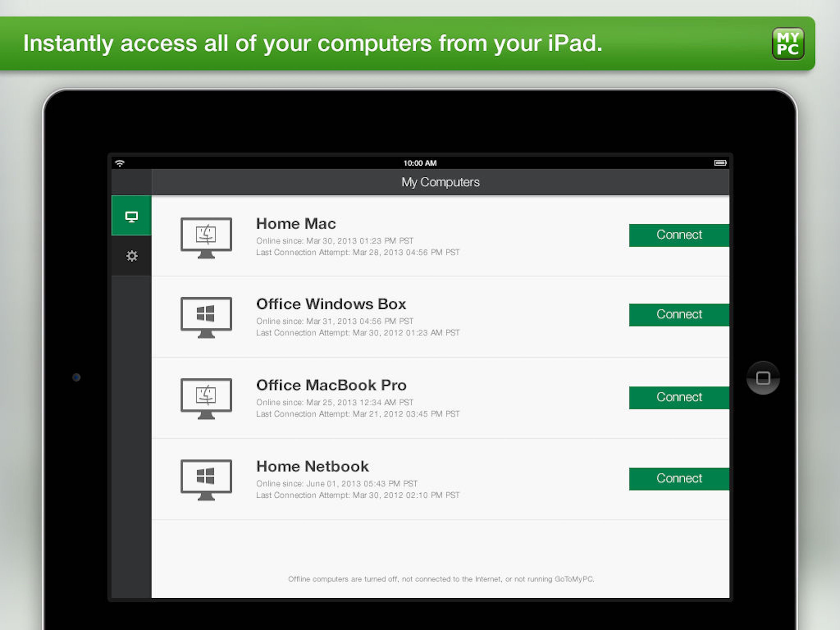Select the Home Mac name label
This screenshot has width=840, height=630.
(296, 223)
